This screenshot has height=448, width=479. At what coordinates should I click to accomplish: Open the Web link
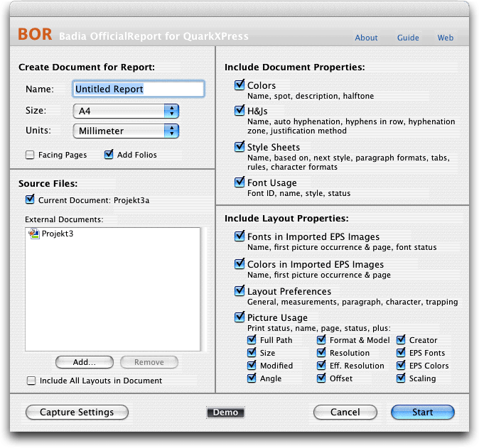(445, 38)
